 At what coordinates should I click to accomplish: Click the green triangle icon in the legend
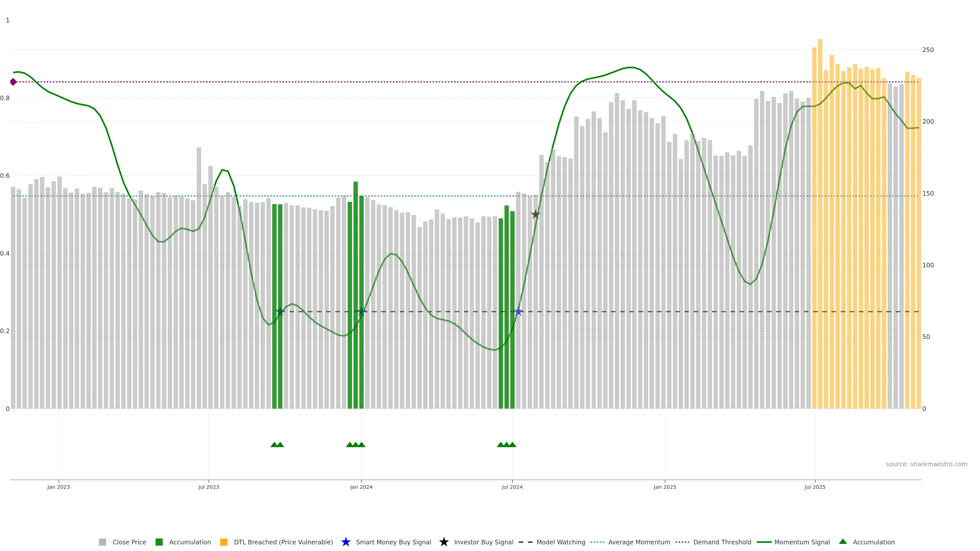843,542
